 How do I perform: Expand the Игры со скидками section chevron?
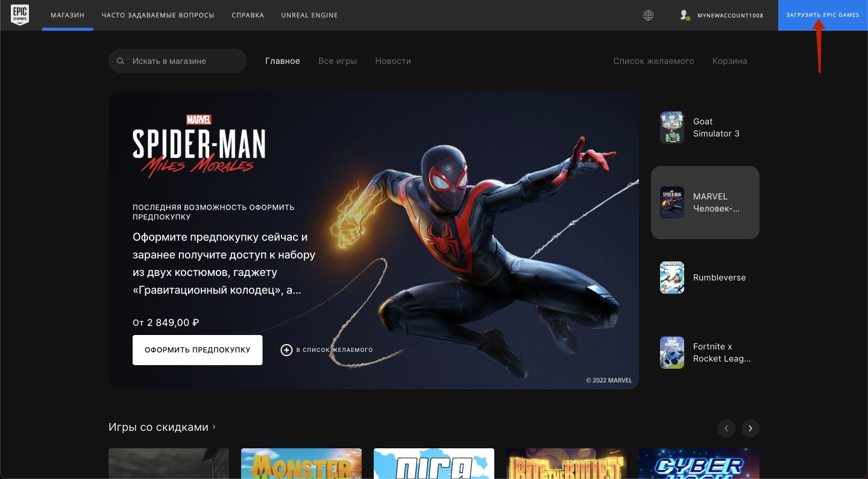214,427
